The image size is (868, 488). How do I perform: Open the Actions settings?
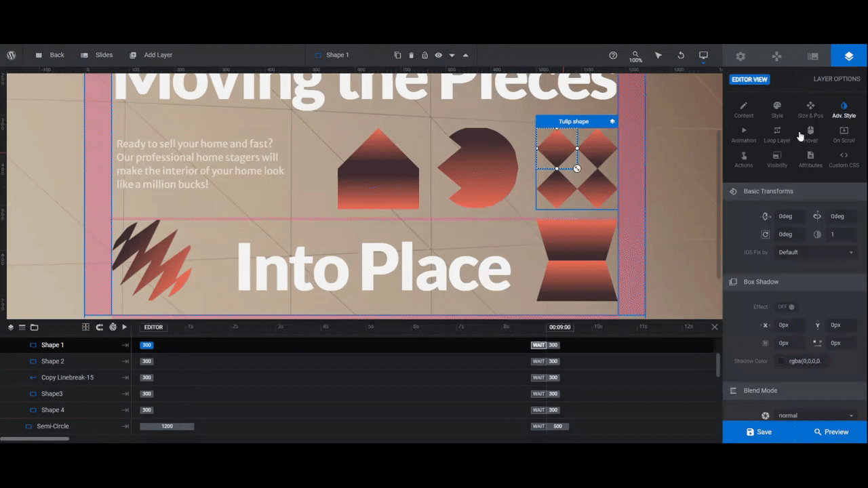(744, 160)
